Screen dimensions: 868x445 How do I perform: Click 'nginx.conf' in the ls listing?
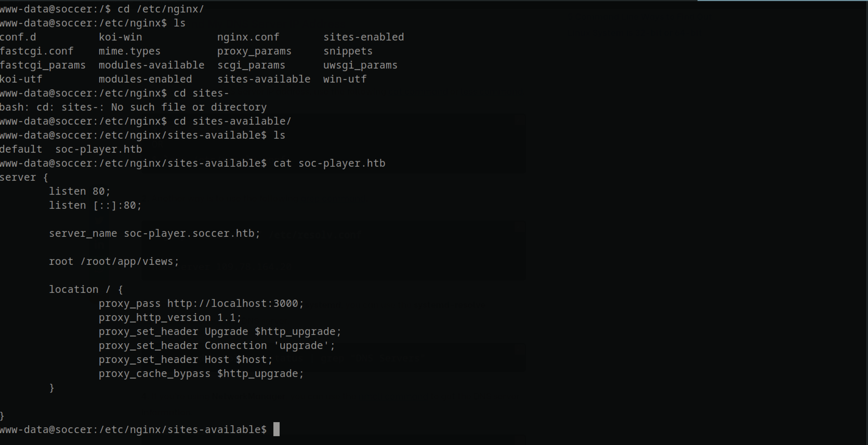[248, 37]
